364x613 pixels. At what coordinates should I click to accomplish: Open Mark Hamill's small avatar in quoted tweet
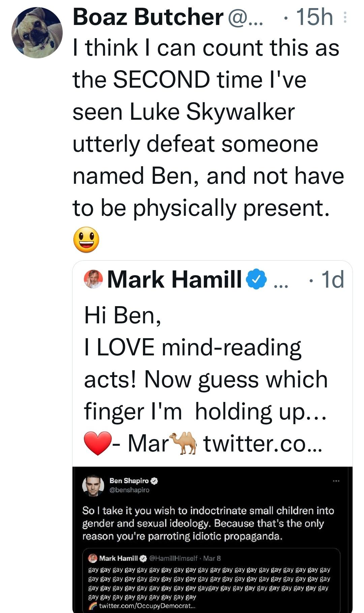point(93,279)
